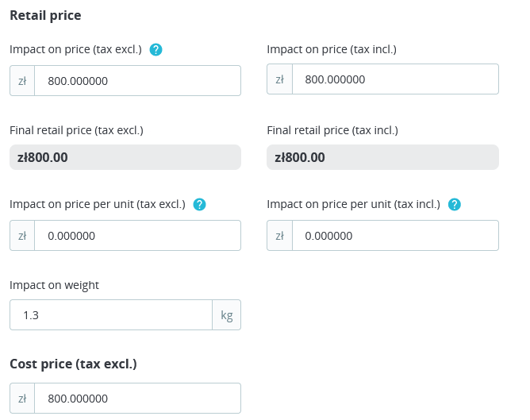Click the Impact on weight label
This screenshot has width=530, height=420.
(x=54, y=285)
